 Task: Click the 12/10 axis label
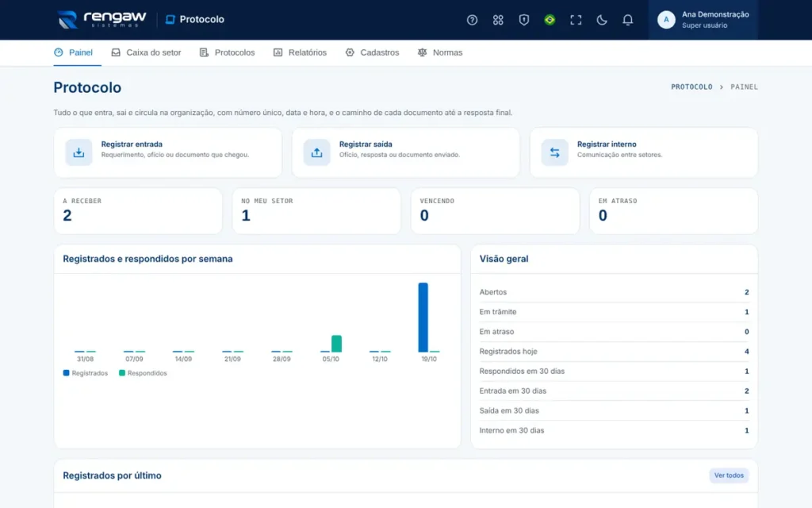pos(380,359)
